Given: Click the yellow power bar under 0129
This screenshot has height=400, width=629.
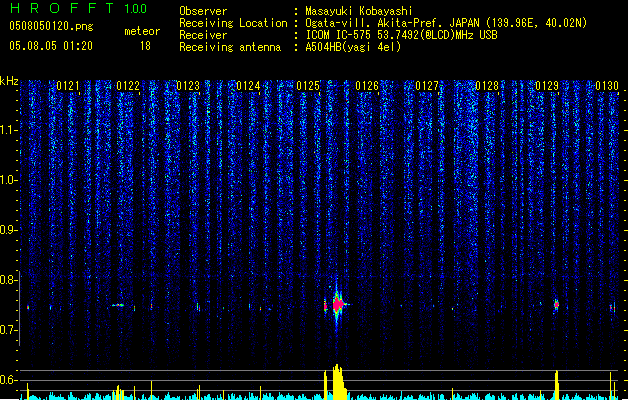Looking at the screenshot, I should click(x=557, y=385).
